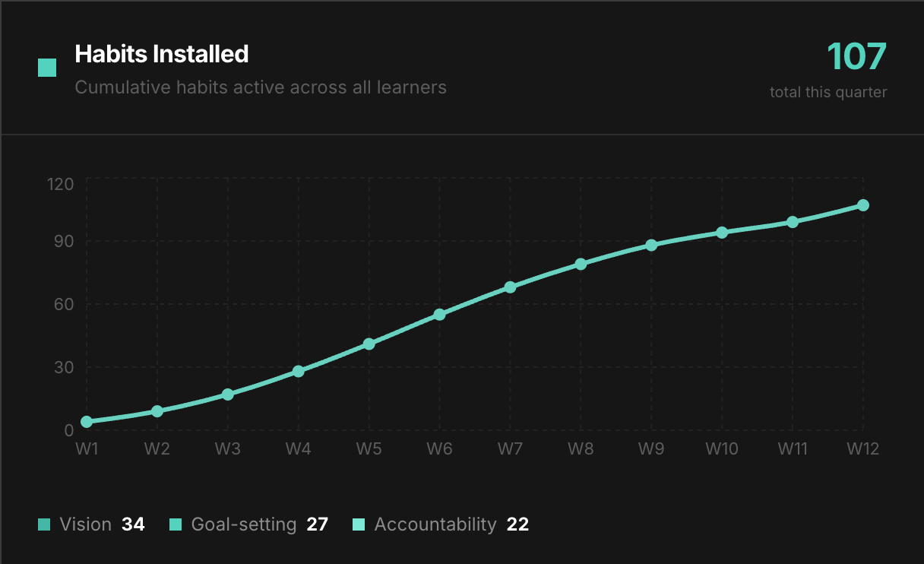Click the W2 data point on the line
This screenshot has width=924, height=564.
tap(157, 411)
